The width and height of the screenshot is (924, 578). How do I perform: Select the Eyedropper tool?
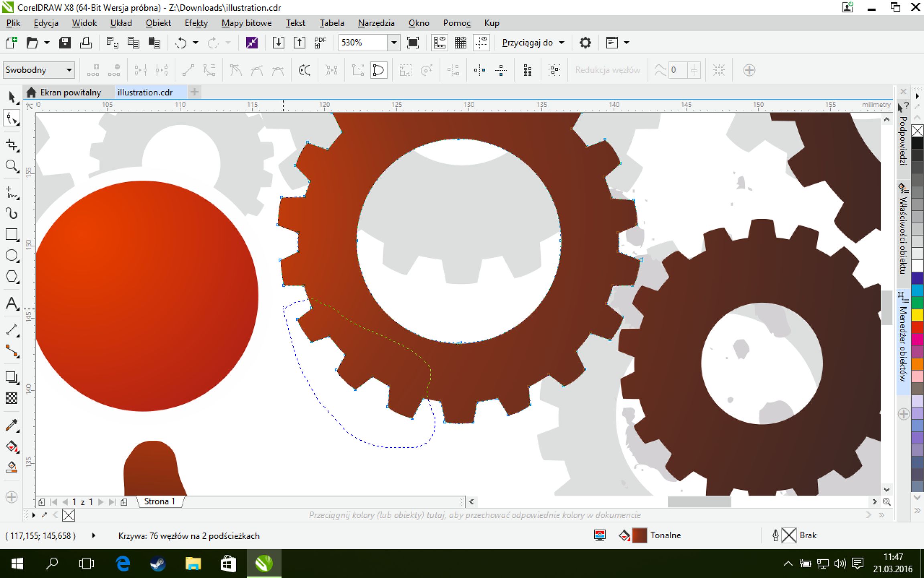click(12, 425)
